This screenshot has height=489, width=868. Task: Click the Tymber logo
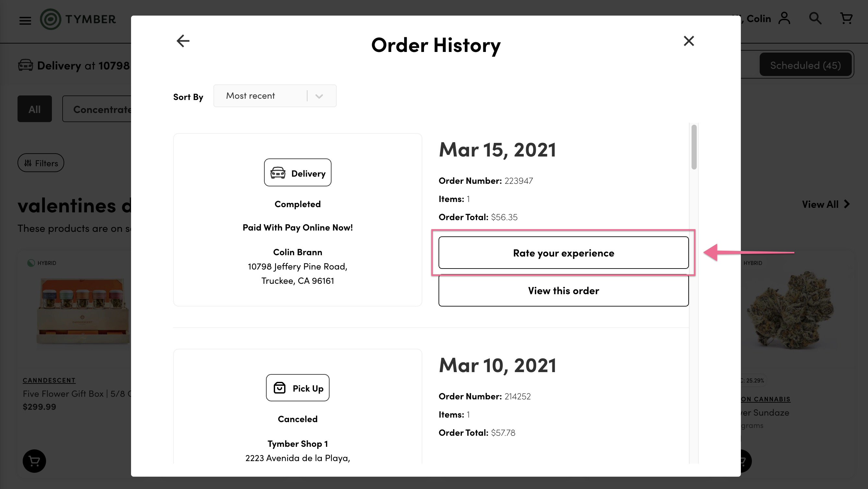[78, 19]
